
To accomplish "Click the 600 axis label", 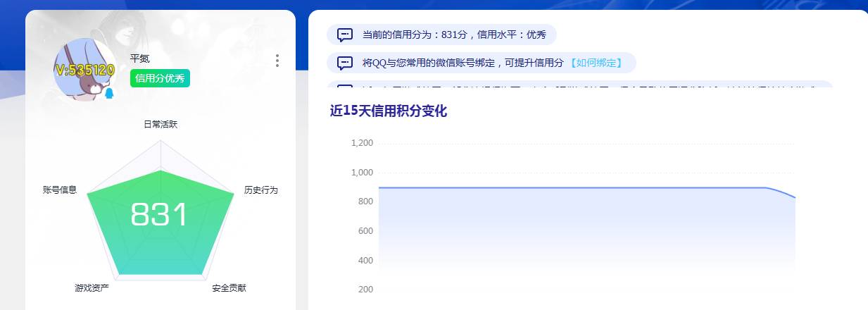I will coord(365,231).
